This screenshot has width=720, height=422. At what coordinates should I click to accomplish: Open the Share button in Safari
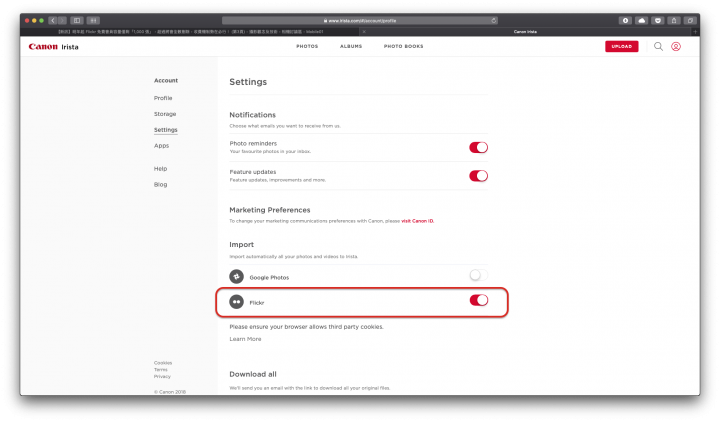click(x=674, y=20)
